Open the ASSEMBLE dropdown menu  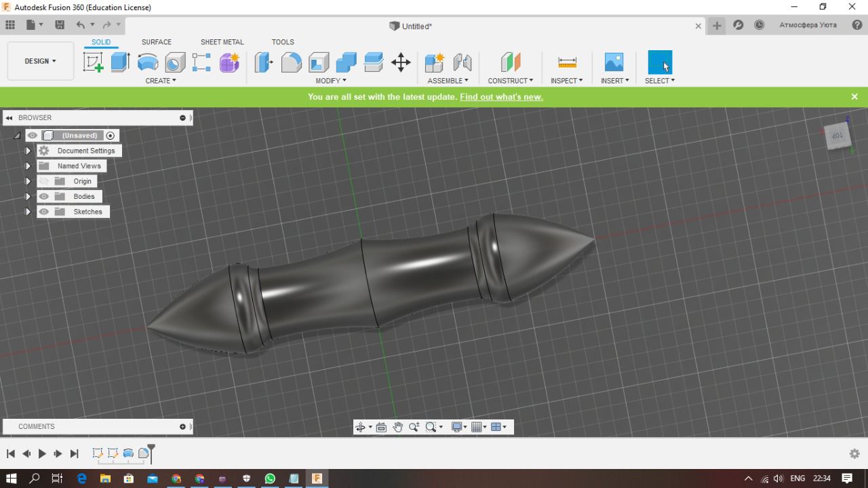tap(448, 81)
